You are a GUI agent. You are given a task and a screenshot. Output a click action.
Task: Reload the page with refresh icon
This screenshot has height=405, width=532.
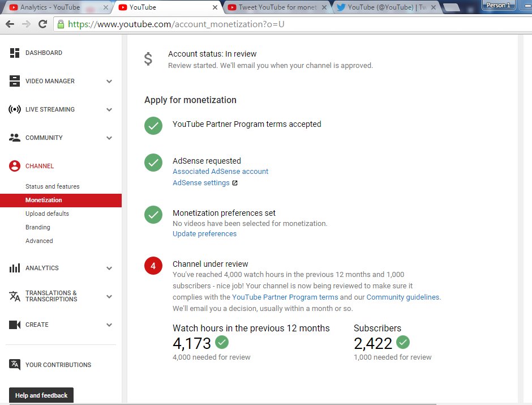pos(43,24)
